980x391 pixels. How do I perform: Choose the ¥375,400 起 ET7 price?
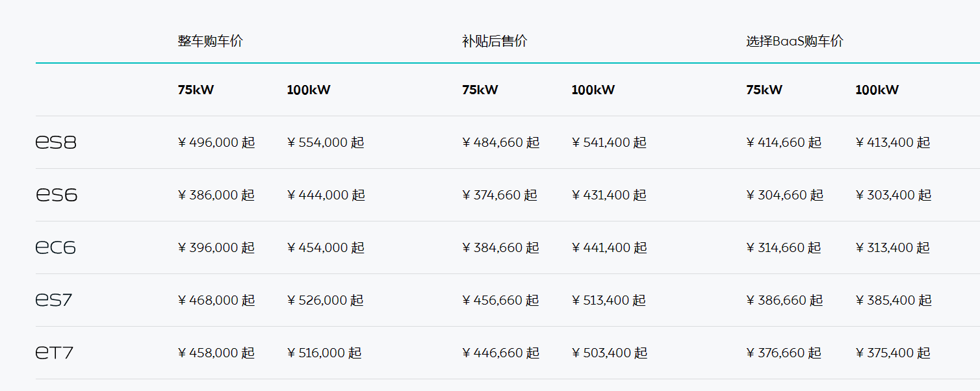click(894, 353)
